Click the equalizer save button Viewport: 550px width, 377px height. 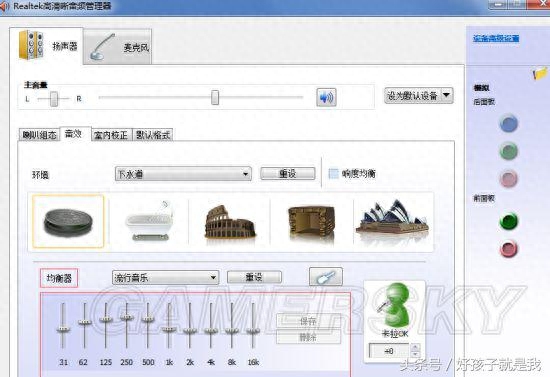(308, 321)
